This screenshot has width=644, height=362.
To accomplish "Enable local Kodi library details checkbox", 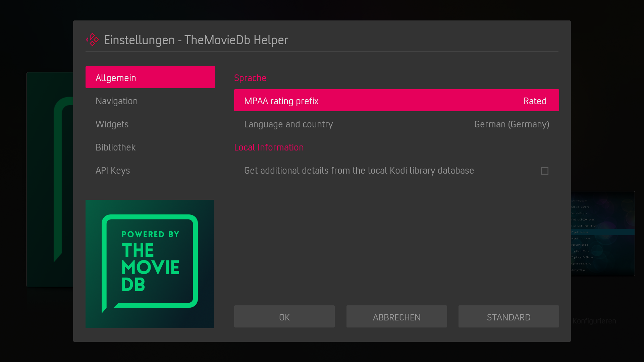I will (545, 171).
